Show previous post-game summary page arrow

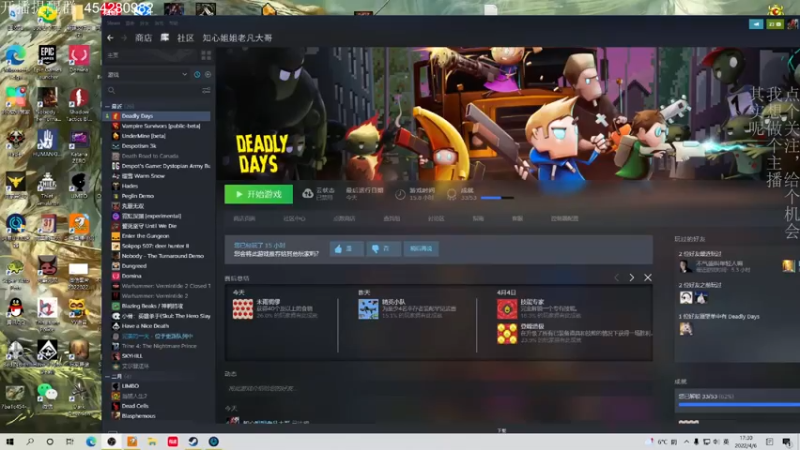coord(616,278)
